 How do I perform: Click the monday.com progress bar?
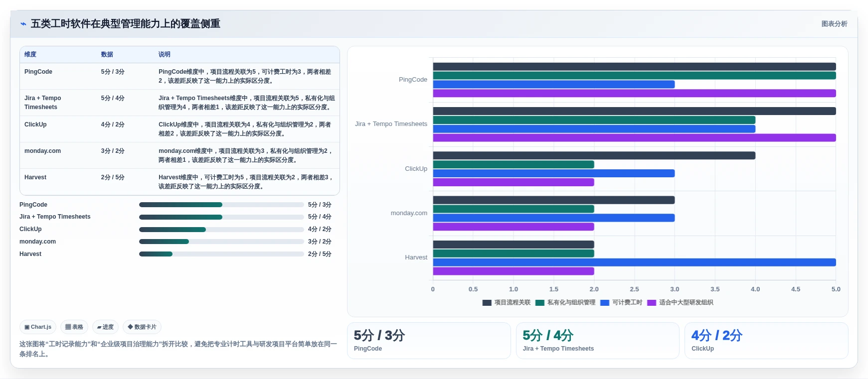221,242
